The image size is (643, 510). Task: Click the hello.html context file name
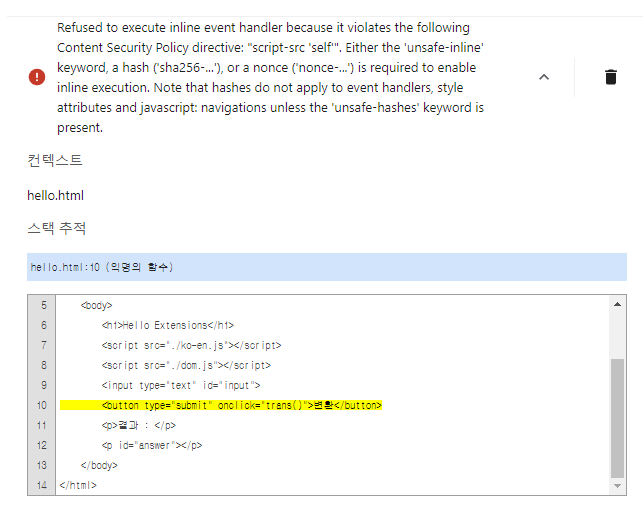click(x=55, y=196)
